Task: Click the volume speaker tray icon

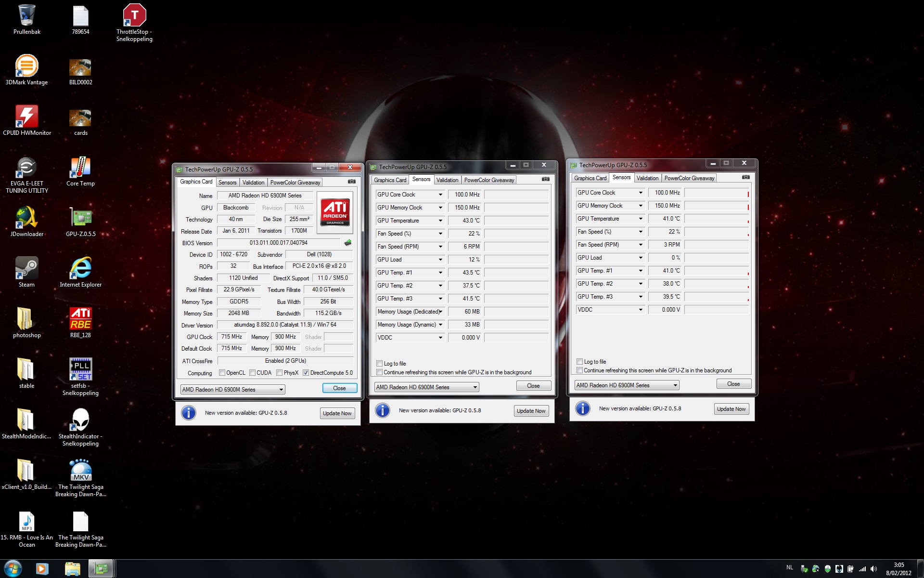Action: (x=873, y=569)
